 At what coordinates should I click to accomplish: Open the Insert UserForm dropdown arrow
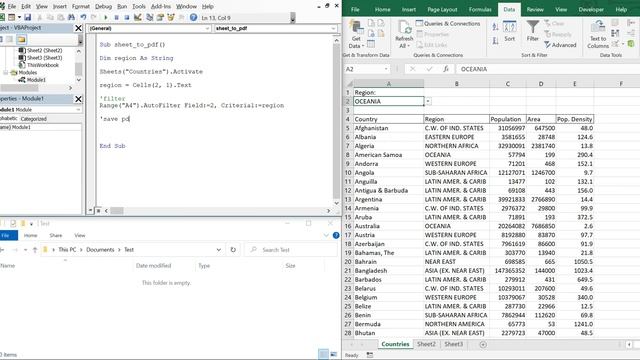(19, 18)
